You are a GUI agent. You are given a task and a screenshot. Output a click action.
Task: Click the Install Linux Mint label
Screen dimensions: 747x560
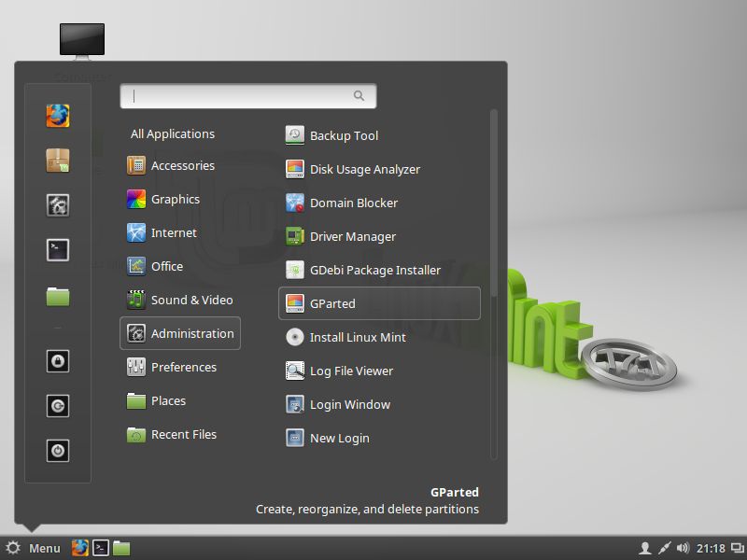click(x=358, y=337)
